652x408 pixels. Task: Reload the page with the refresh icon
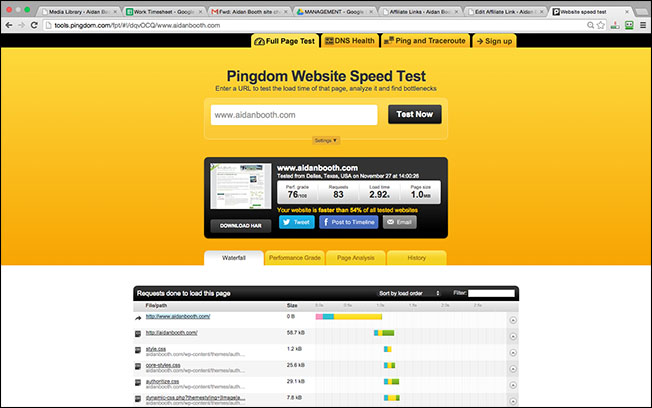[x=34, y=25]
